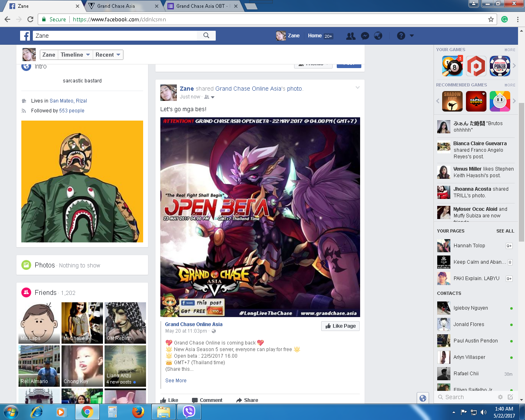Viewport: 525px width, 420px height.
Task: Open Calculator from the taskbar
Action: click(112, 412)
